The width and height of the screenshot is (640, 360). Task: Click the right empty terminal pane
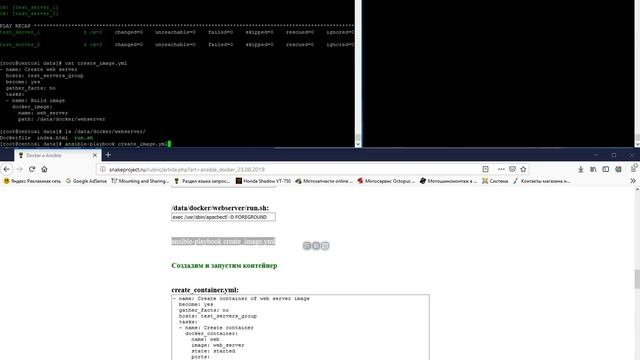coord(498,73)
